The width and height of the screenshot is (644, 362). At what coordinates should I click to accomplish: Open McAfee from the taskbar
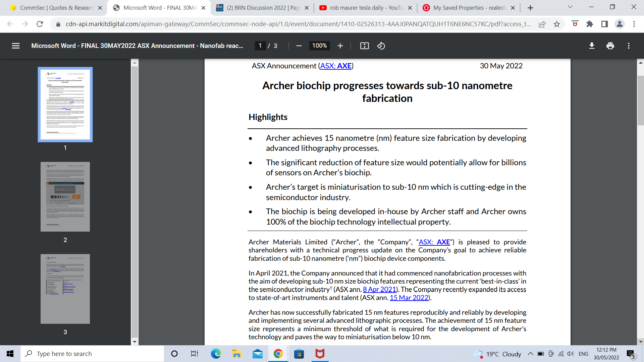320,354
